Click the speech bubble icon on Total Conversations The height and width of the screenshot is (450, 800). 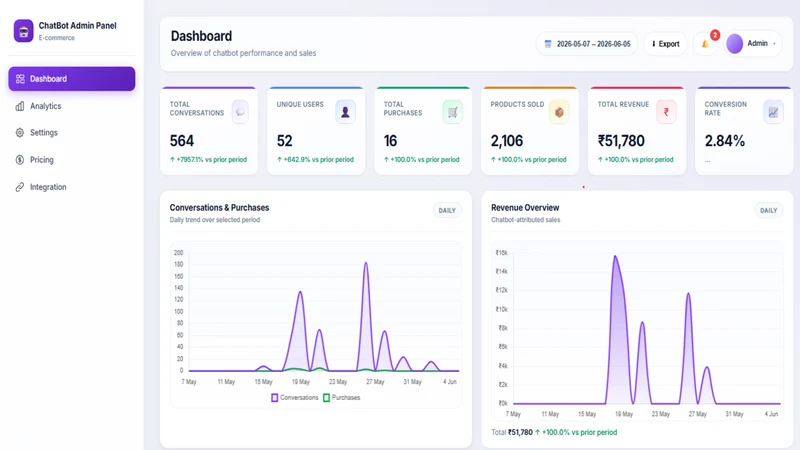[240, 112]
